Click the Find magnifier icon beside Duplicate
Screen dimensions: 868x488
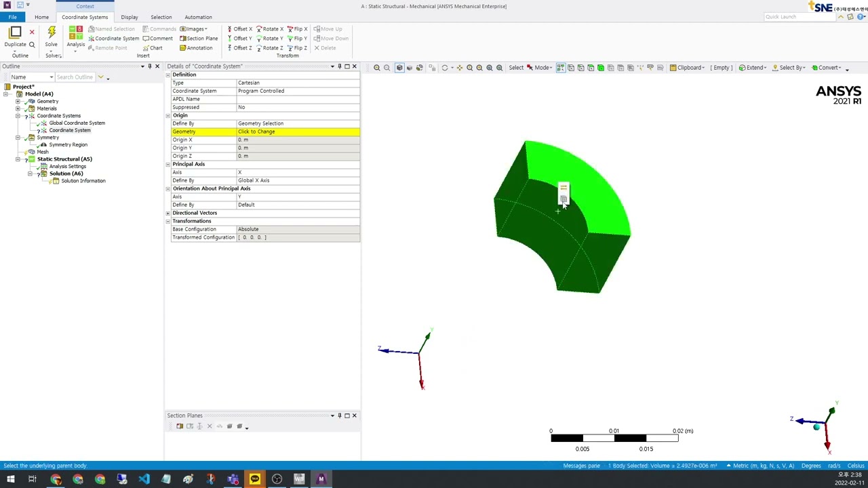[x=32, y=45]
